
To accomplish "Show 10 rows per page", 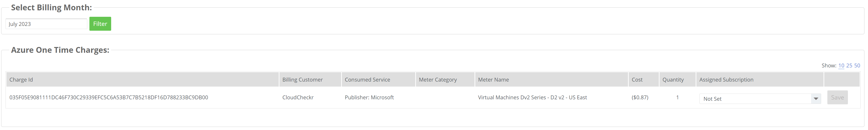I will (x=841, y=65).
